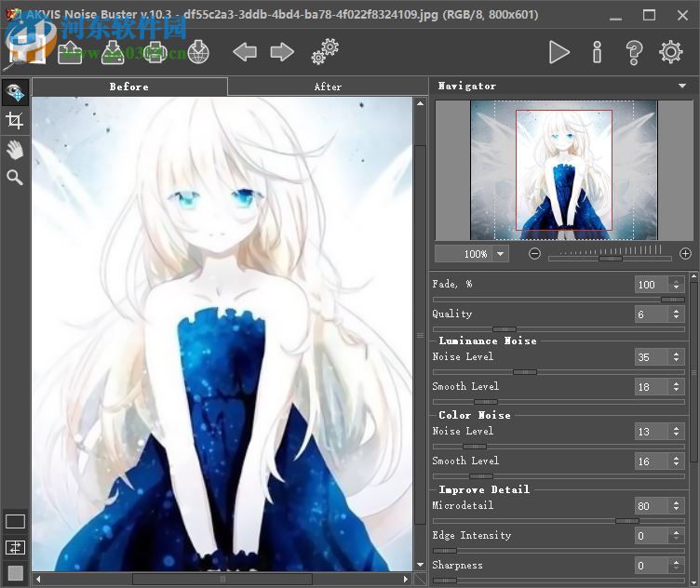The height and width of the screenshot is (588, 700).
Task: Open the program info icon
Action: click(x=597, y=52)
